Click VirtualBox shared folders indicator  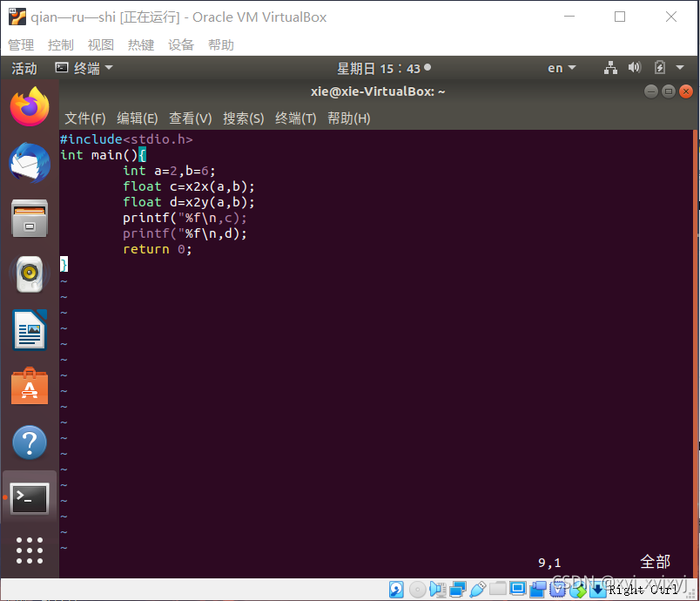pos(497,590)
